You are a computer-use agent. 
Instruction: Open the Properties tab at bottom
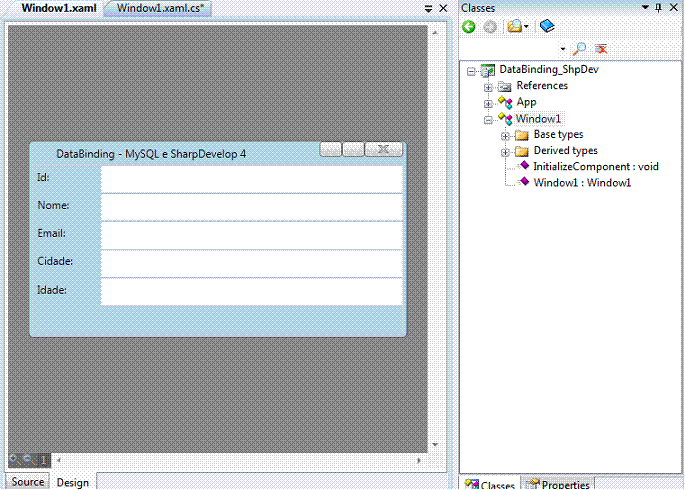[x=558, y=484]
